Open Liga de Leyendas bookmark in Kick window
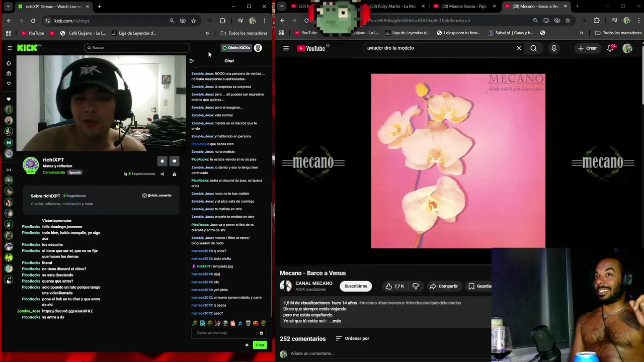644x362 pixels. point(134,33)
